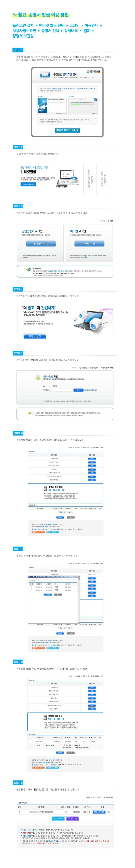Click the Internet Explorer icon in plugin box

88,72
